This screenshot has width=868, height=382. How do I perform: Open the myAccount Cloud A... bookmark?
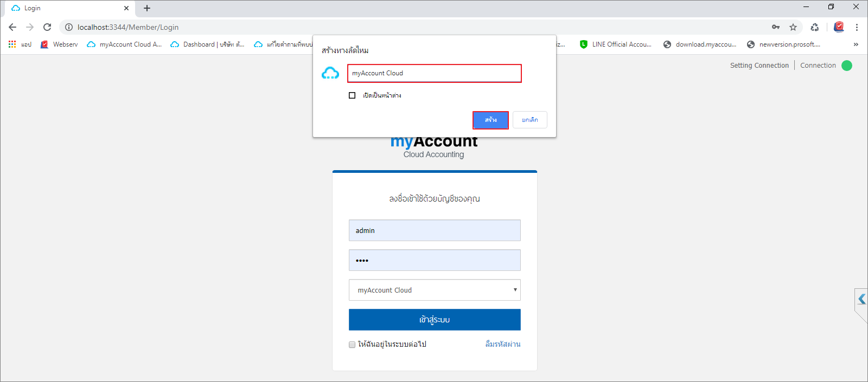point(124,44)
